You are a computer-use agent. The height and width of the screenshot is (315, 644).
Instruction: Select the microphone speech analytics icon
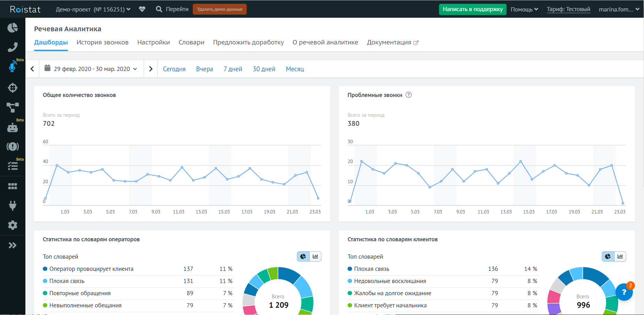pos(13,66)
